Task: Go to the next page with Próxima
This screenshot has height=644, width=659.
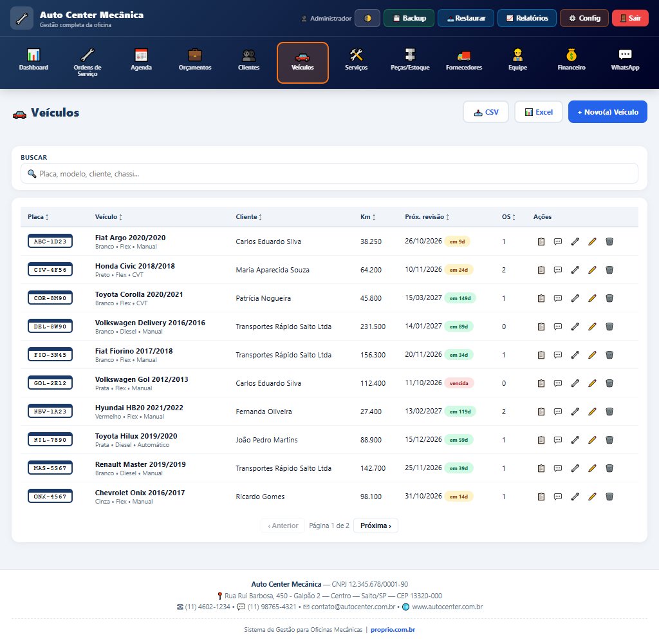Action: (376, 526)
